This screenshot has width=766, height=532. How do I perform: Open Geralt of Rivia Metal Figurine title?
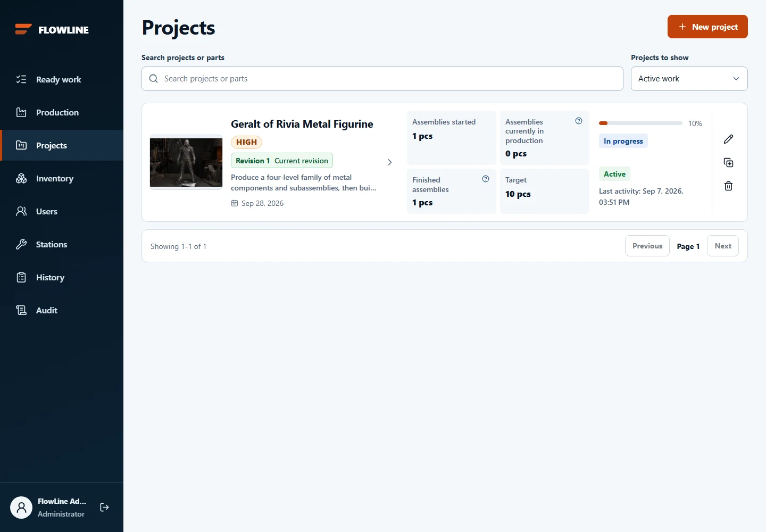[302, 124]
